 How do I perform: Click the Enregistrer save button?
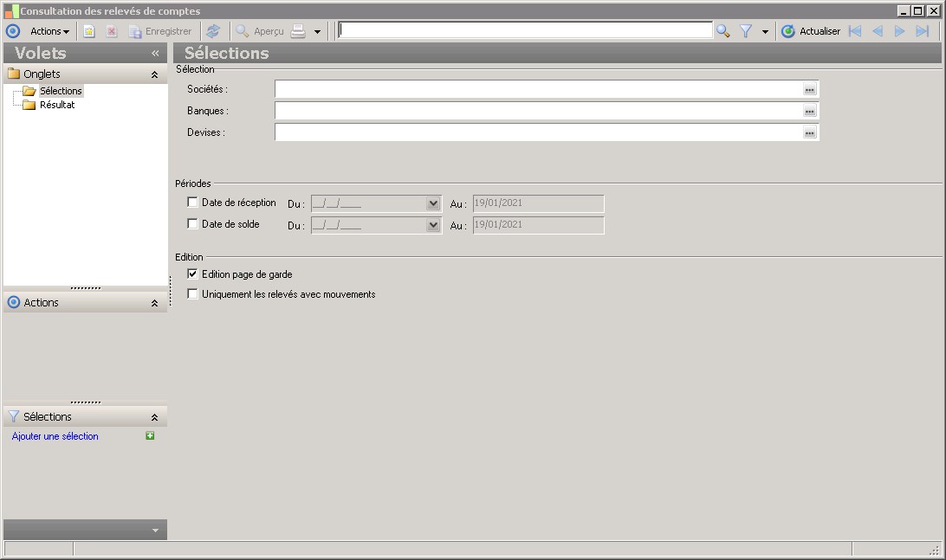[x=160, y=31]
